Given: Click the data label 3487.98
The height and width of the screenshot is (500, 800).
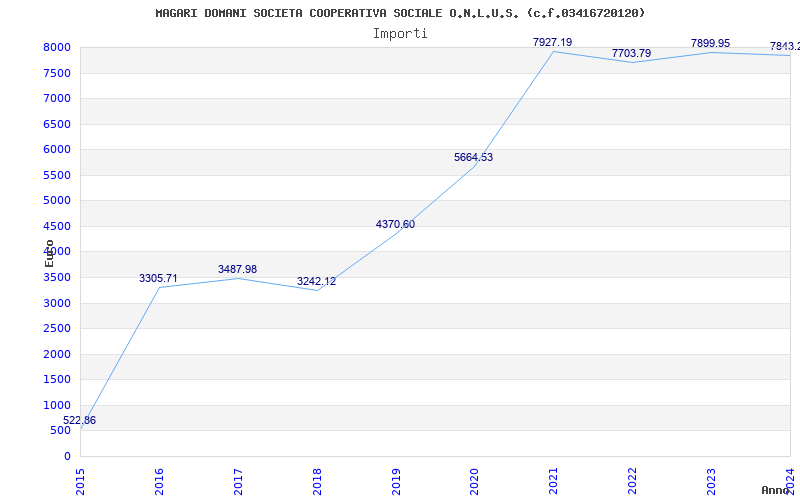Looking at the screenshot, I should pos(237,269).
